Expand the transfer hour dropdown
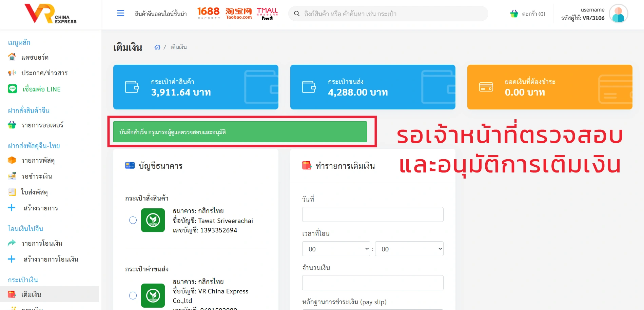The image size is (644, 310). (336, 249)
